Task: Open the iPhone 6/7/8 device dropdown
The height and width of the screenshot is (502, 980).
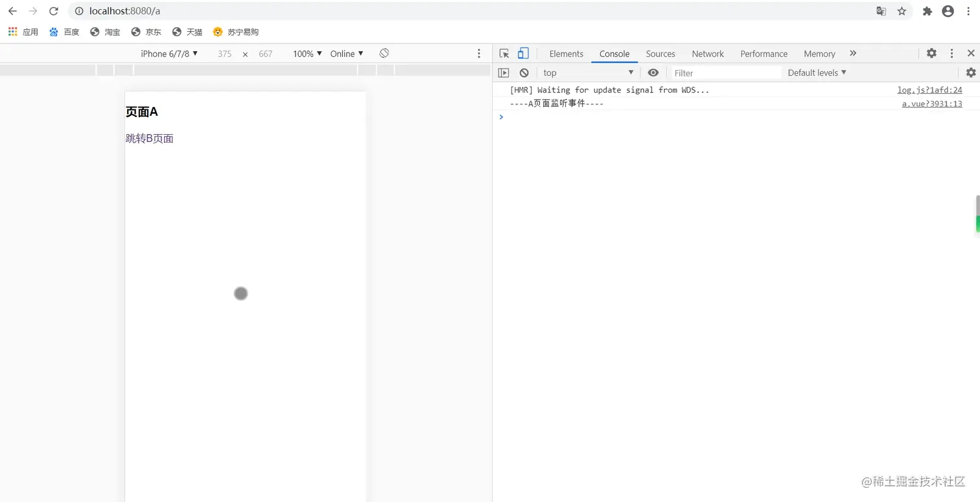Action: point(169,54)
